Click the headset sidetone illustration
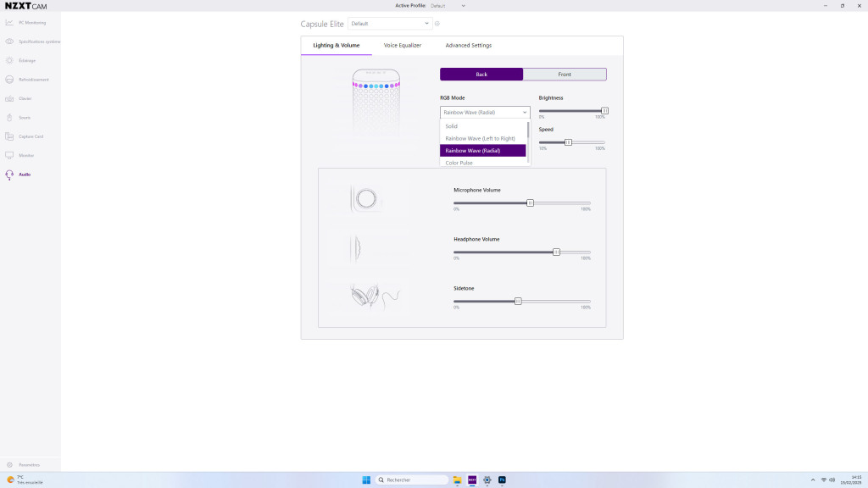The width and height of the screenshot is (868, 488). coord(375,297)
